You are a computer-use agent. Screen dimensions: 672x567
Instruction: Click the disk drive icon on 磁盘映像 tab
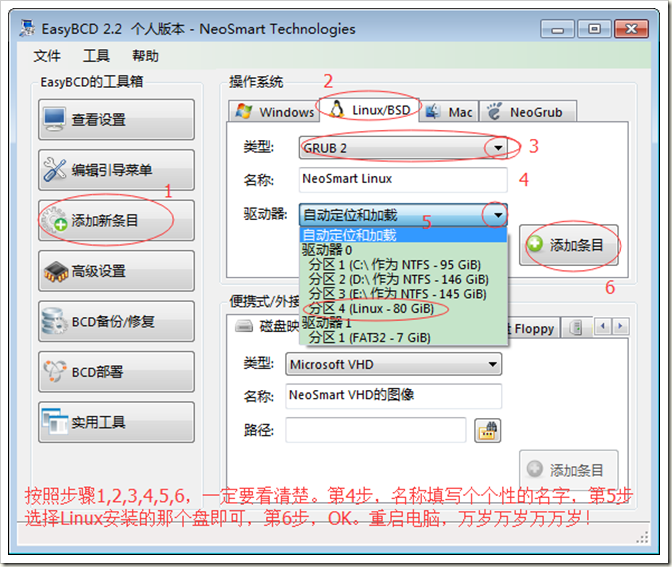tap(245, 327)
